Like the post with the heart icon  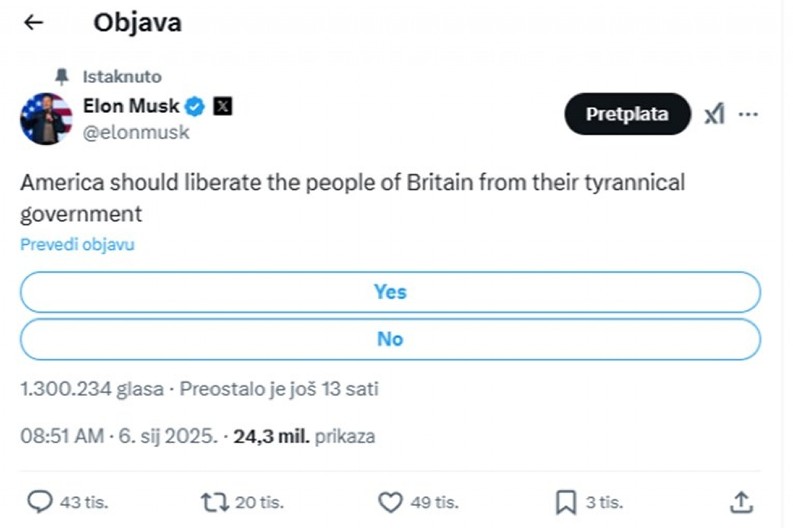pos(390,501)
